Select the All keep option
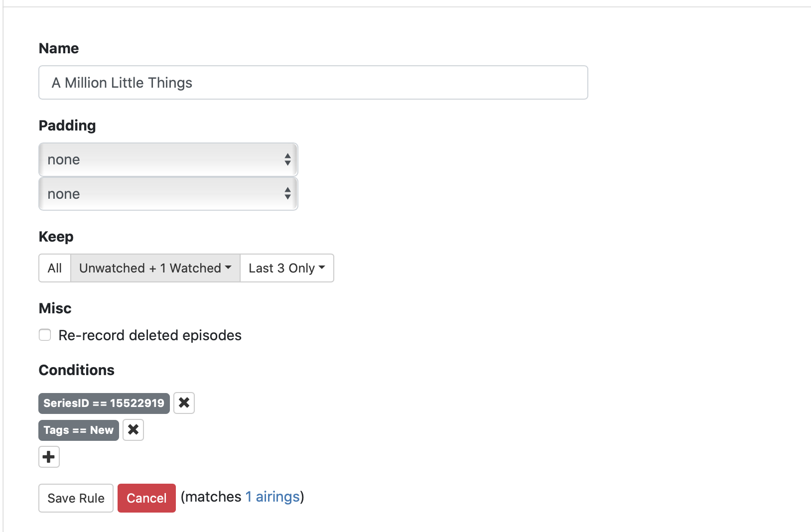Image resolution: width=811 pixels, height=532 pixels. pos(55,268)
